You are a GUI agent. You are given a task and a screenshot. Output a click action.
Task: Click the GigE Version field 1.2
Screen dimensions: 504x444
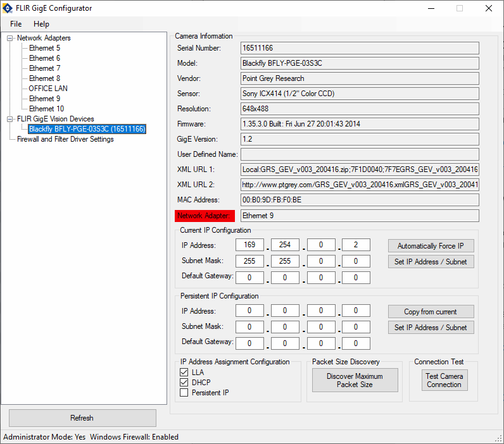click(x=360, y=139)
